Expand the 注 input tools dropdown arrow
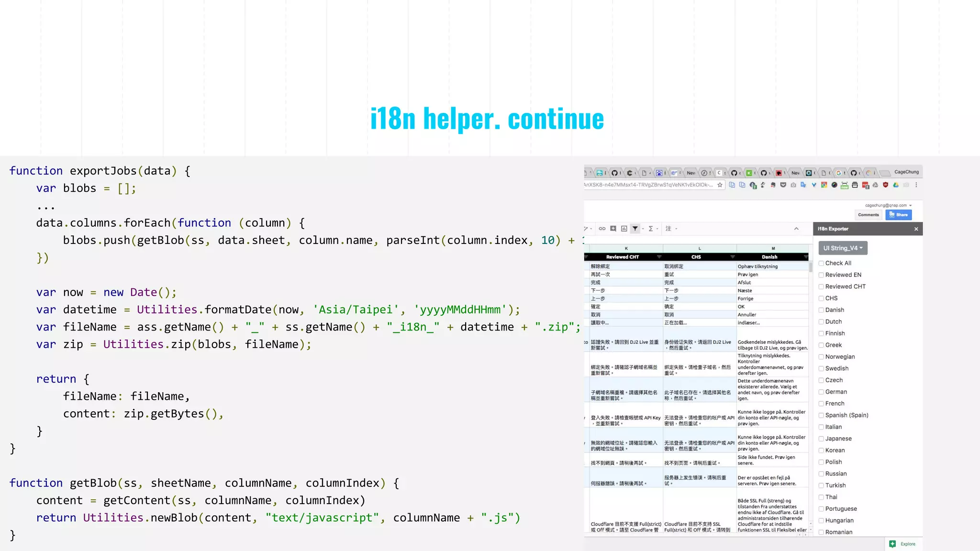The width and height of the screenshot is (980, 551). coord(676,229)
